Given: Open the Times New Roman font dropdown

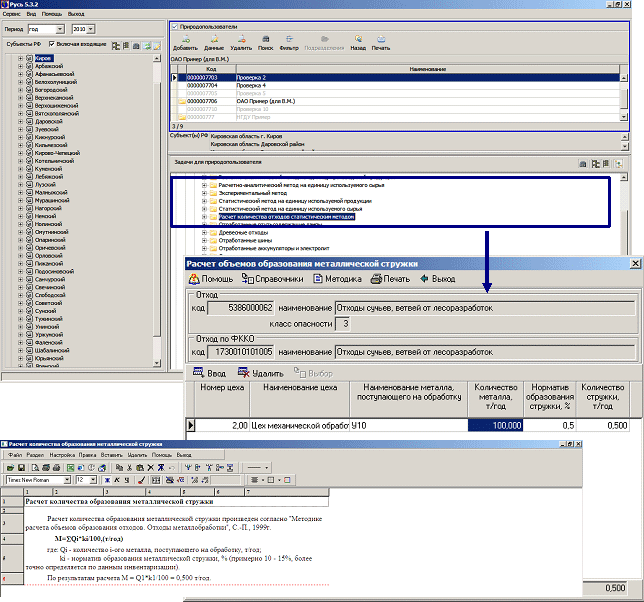Looking at the screenshot, I should coord(66,479).
